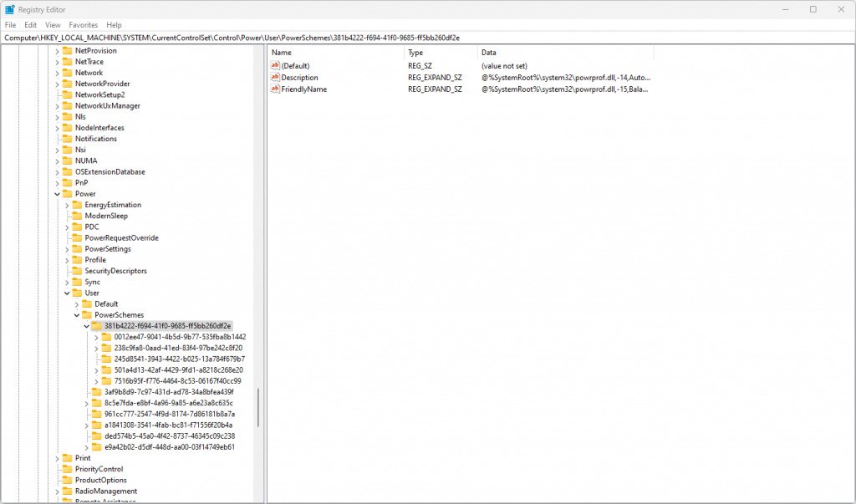
Task: Collapse the Power key in the tree
Action: click(58, 194)
